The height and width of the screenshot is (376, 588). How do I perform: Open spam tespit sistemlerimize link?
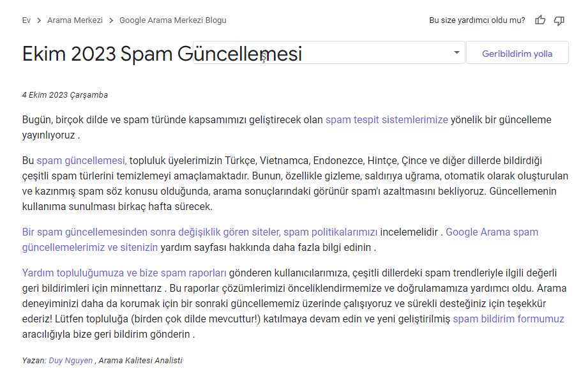coord(387,119)
